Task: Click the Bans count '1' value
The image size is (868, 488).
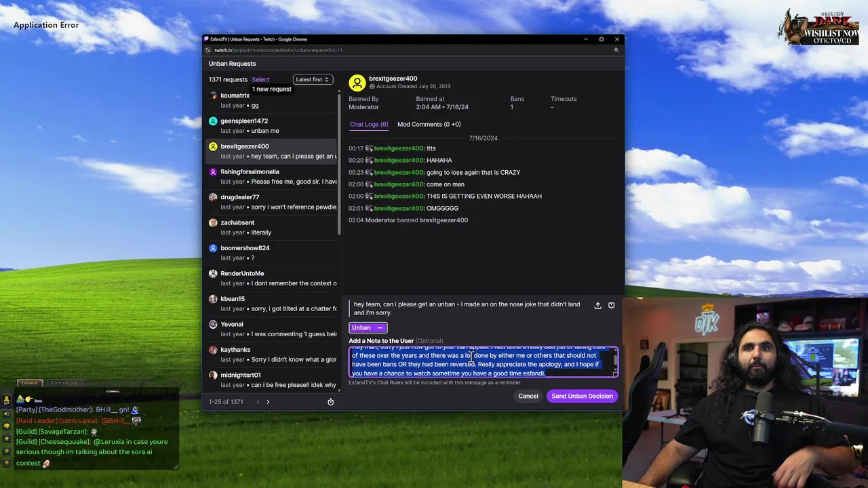Action: click(512, 107)
